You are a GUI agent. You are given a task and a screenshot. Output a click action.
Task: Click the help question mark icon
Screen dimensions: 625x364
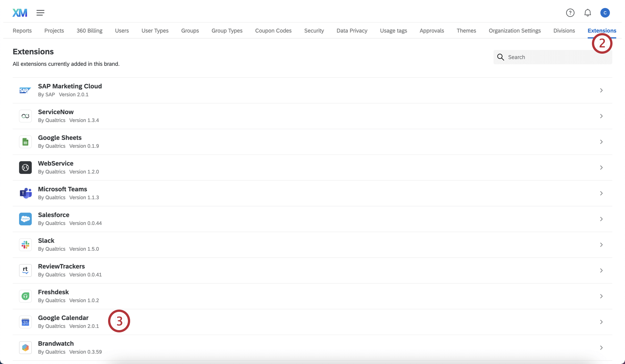click(x=570, y=12)
